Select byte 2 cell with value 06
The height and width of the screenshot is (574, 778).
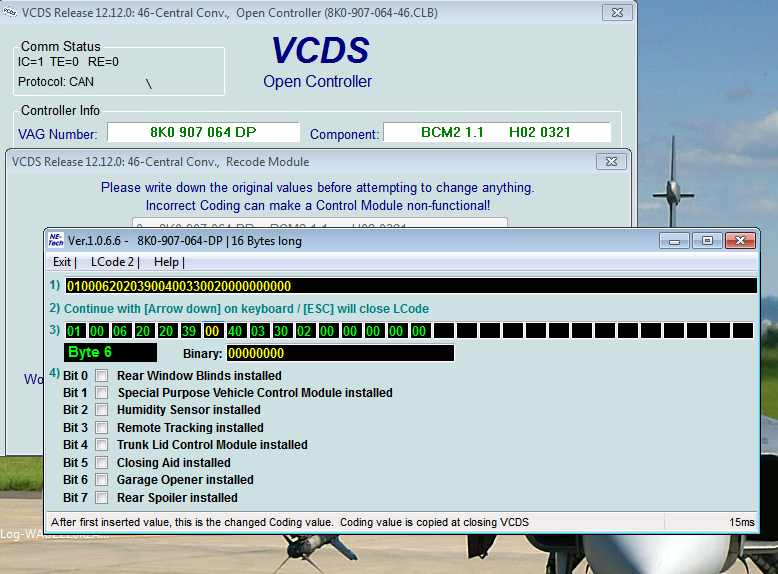120,331
